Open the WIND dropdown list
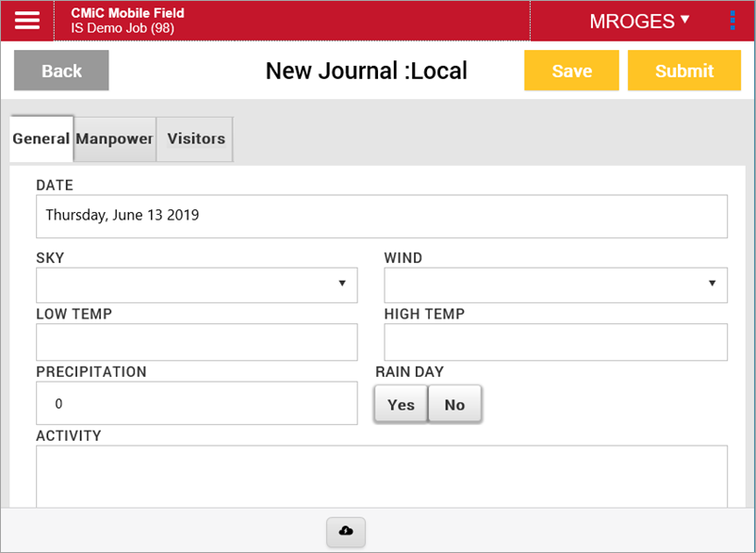 point(555,285)
